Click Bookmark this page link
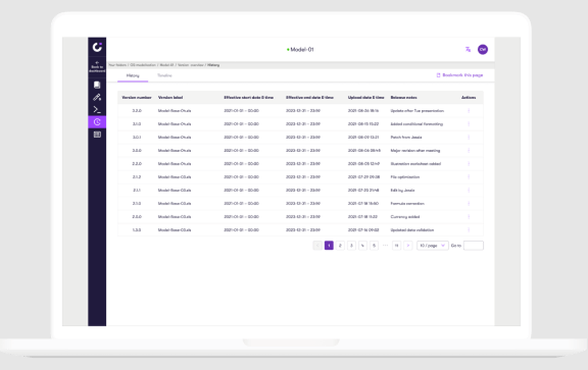Screen dimensions: 588x370 pos(460,75)
